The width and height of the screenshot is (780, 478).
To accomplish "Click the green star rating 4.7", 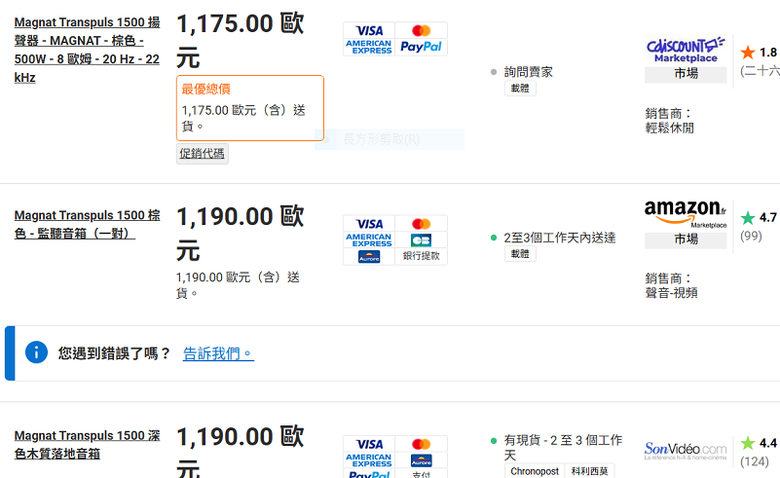I will tap(758, 217).
